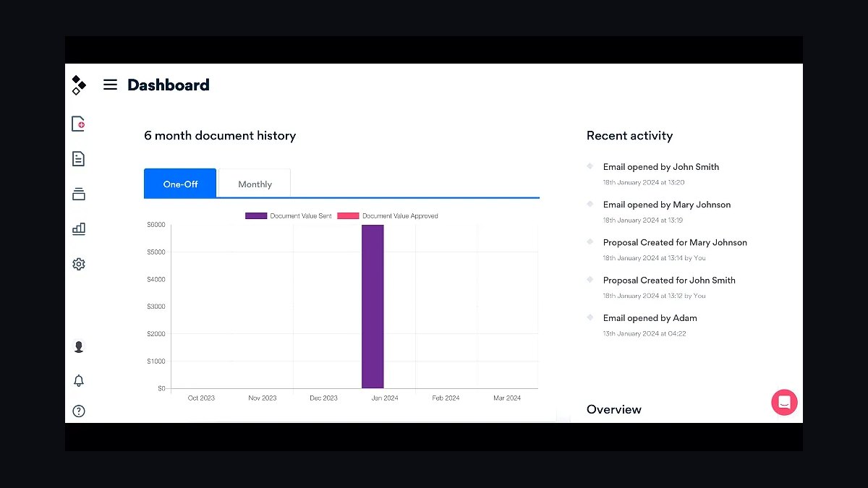Click the 'Oct 2023' axis label

pos(201,398)
